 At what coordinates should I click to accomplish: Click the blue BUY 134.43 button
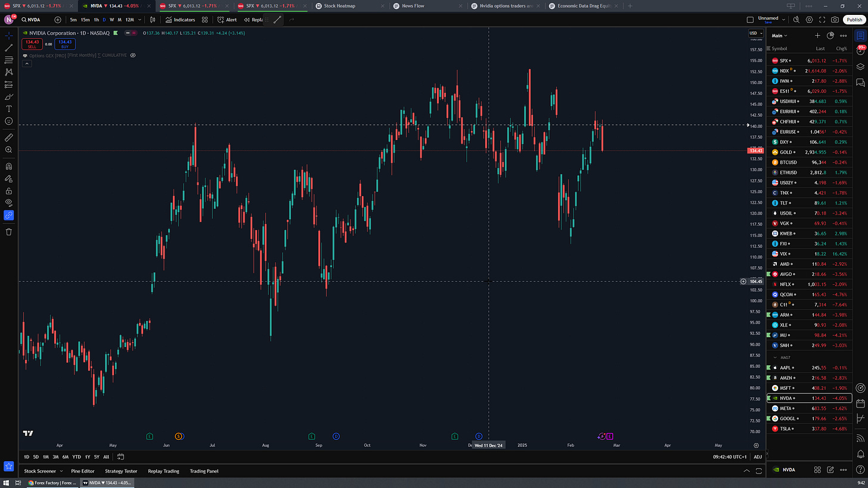tap(65, 44)
